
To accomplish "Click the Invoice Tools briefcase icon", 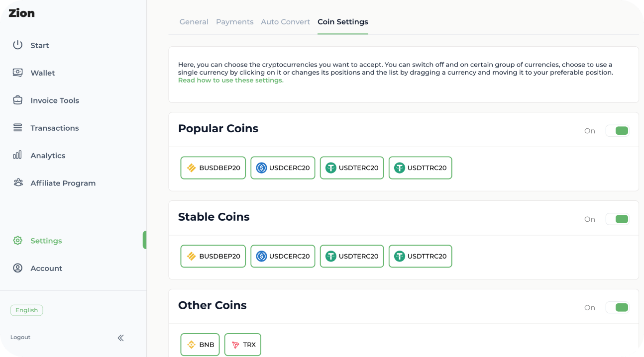I will click(x=18, y=100).
